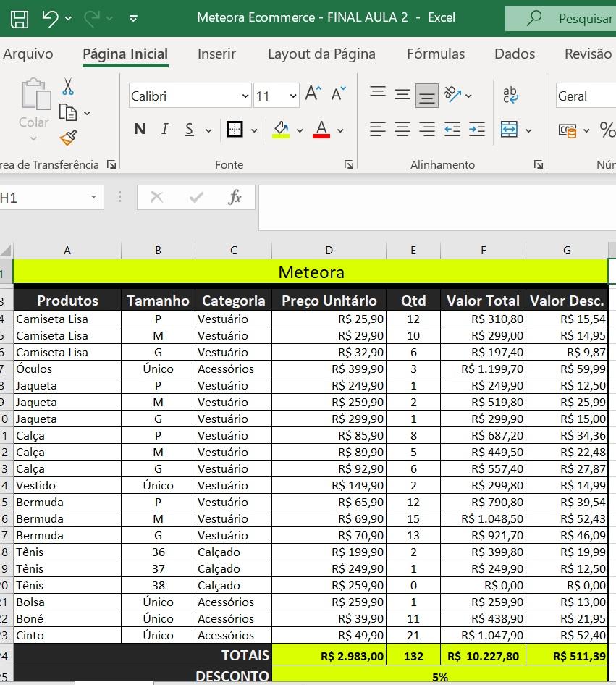
Task: Expand the font size 11 dropdown
Action: click(293, 96)
